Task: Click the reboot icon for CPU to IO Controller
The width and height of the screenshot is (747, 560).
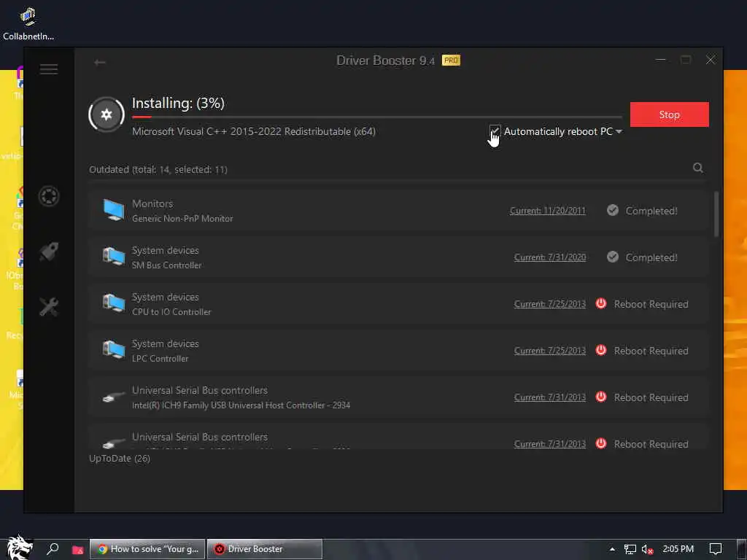Action: coord(601,303)
